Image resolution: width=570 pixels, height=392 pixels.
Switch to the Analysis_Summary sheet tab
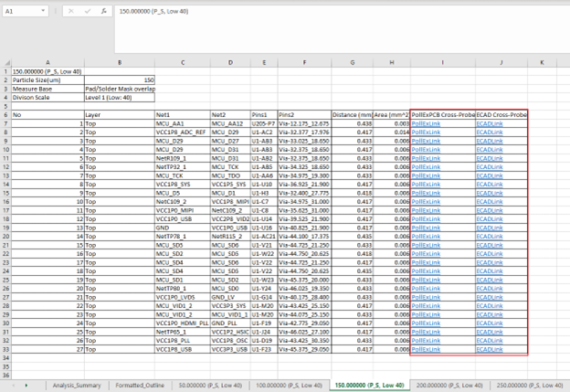tap(79, 386)
